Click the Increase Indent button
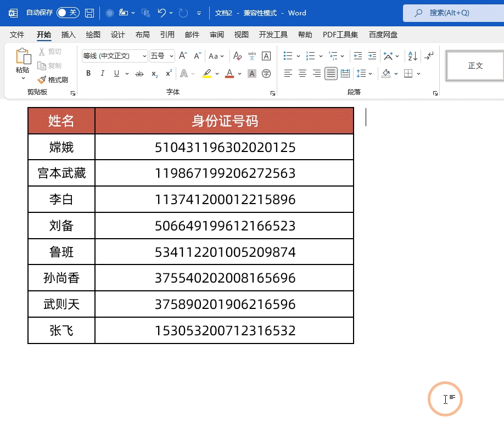Screen dimensions: 504x428 pyautogui.click(x=372, y=55)
